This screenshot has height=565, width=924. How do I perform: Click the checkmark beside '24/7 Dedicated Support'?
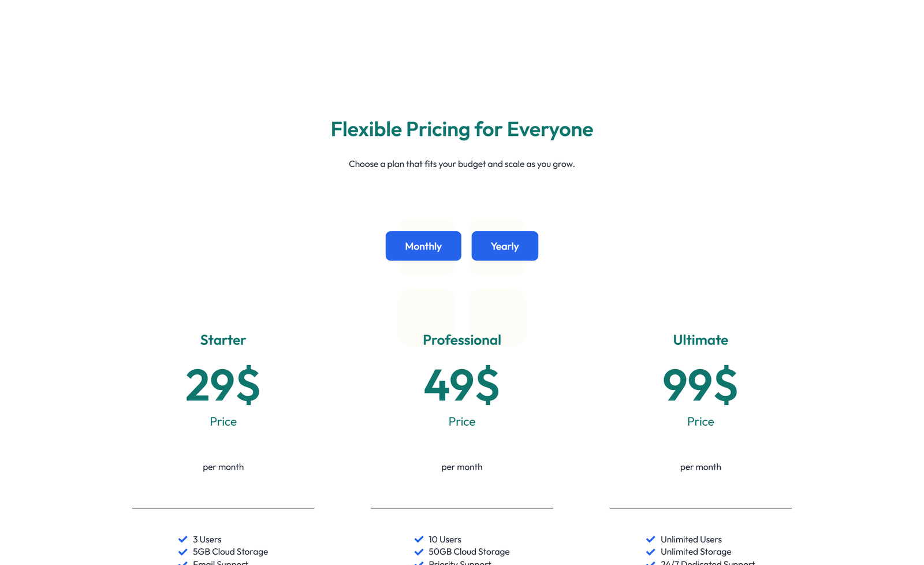(651, 563)
